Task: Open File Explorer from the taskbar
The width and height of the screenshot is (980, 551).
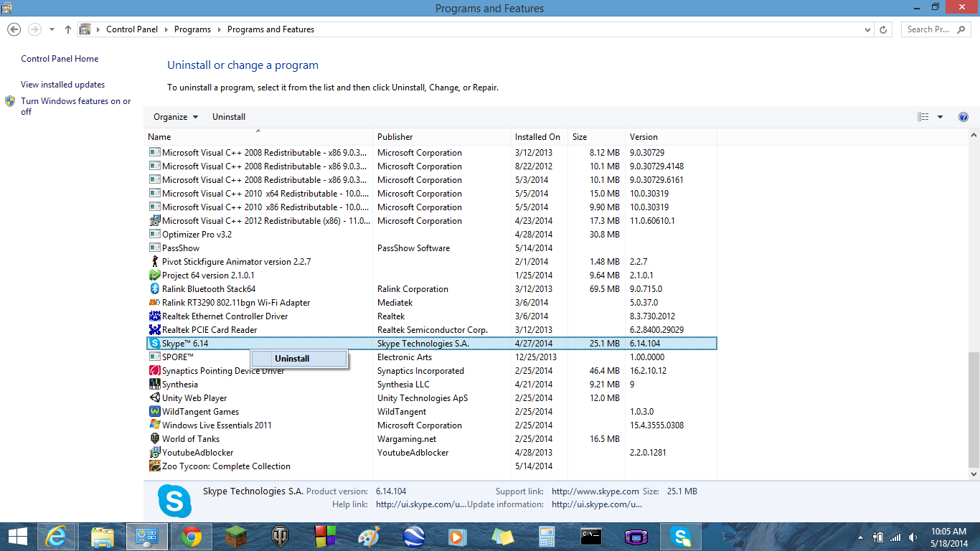Action: point(103,537)
